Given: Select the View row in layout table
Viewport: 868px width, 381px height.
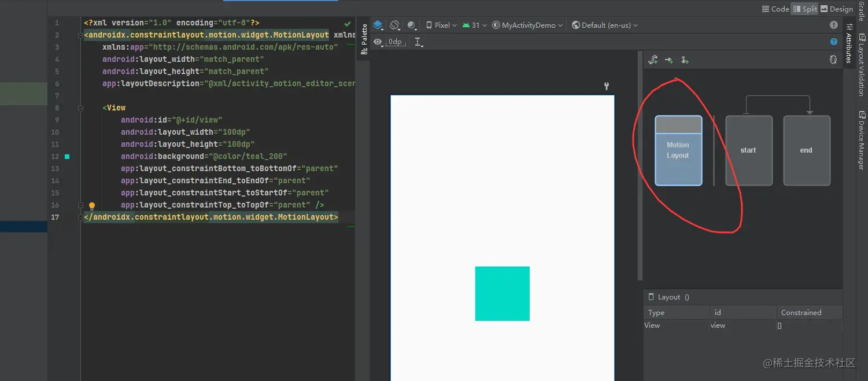Looking at the screenshot, I should pyautogui.click(x=743, y=325).
